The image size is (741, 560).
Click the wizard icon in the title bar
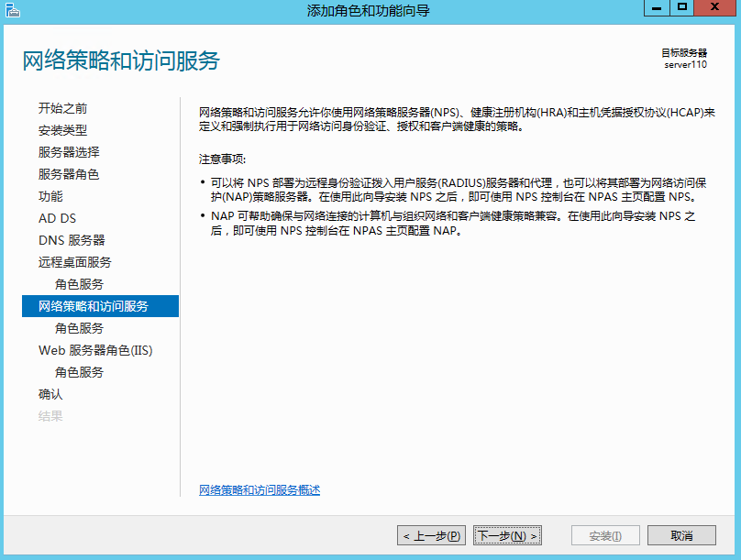pos(12,10)
